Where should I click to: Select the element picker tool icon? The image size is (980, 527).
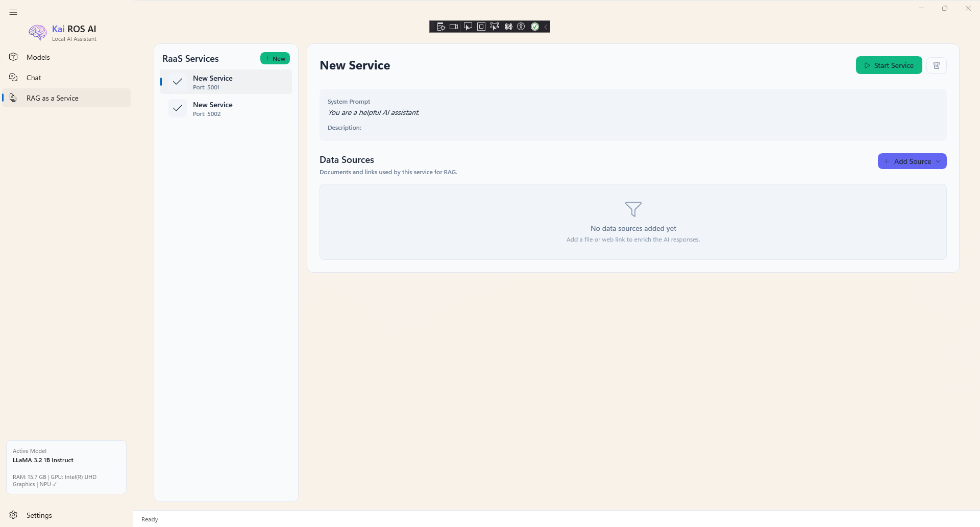click(495, 27)
